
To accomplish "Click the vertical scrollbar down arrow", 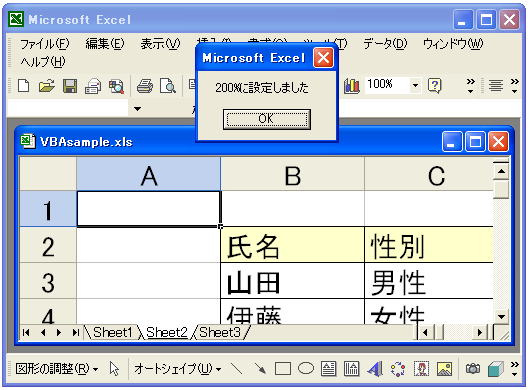I will 501,317.
